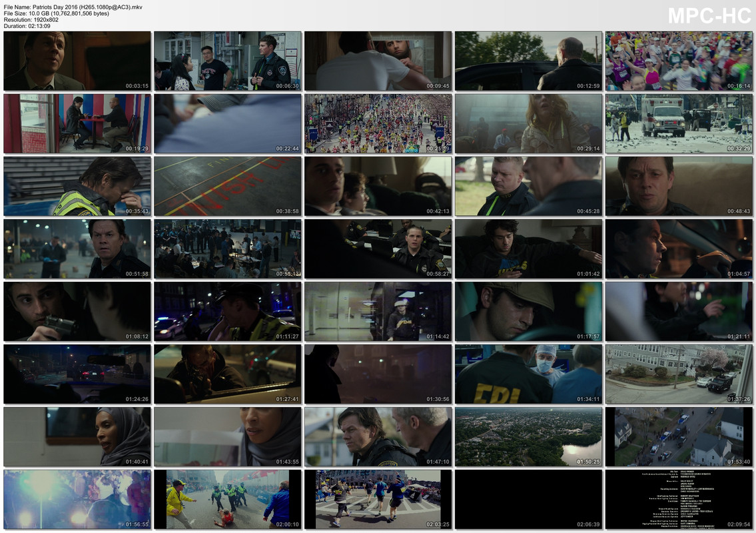The image size is (756, 533).
Task: Open the frame at 00:06:30
Action: pyautogui.click(x=228, y=61)
